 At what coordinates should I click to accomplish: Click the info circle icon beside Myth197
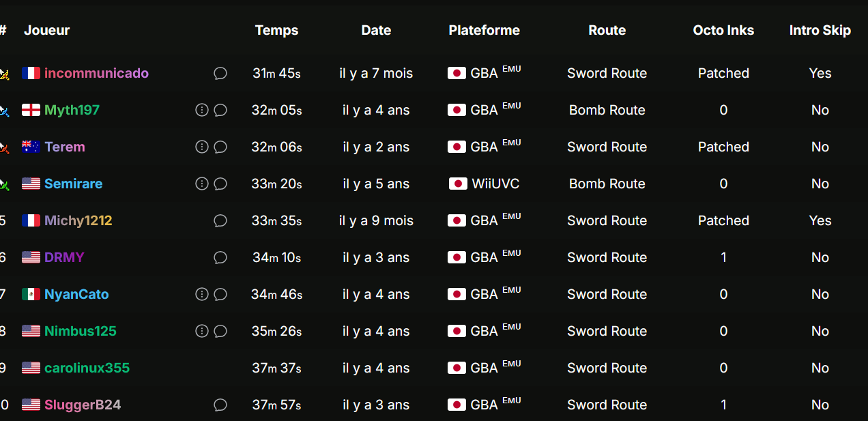[x=202, y=110]
